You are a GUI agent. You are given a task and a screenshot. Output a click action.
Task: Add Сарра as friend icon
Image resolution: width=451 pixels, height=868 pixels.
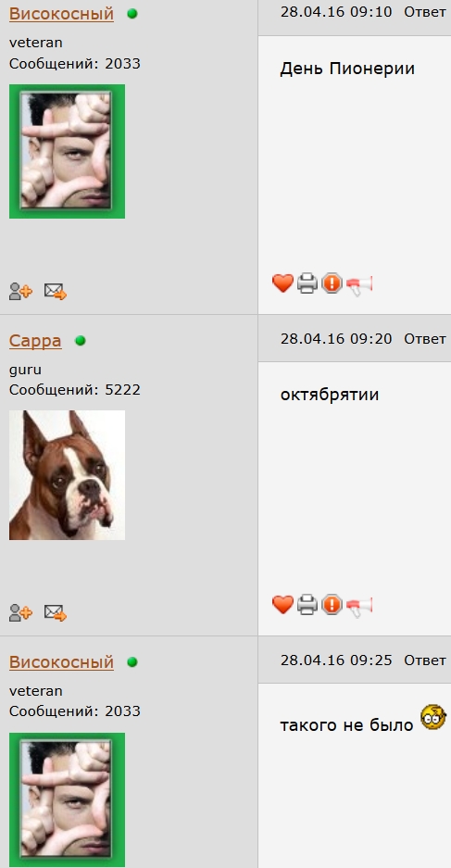[x=21, y=613]
